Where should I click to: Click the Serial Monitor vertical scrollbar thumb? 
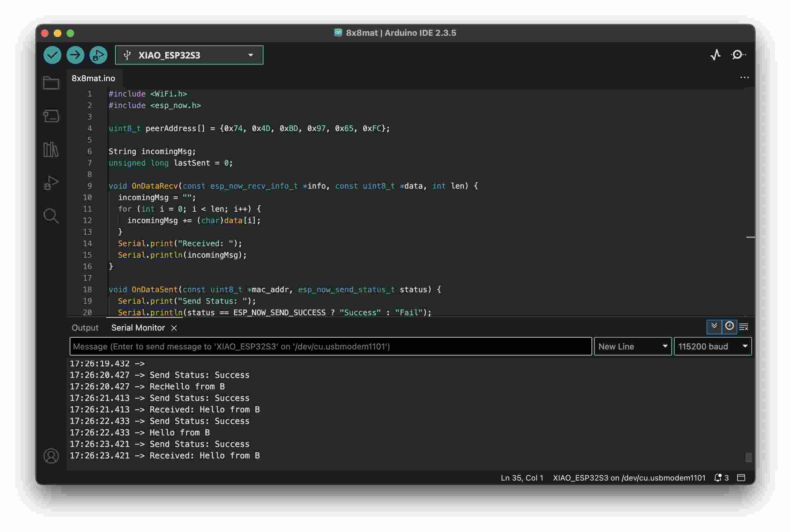coord(748,458)
